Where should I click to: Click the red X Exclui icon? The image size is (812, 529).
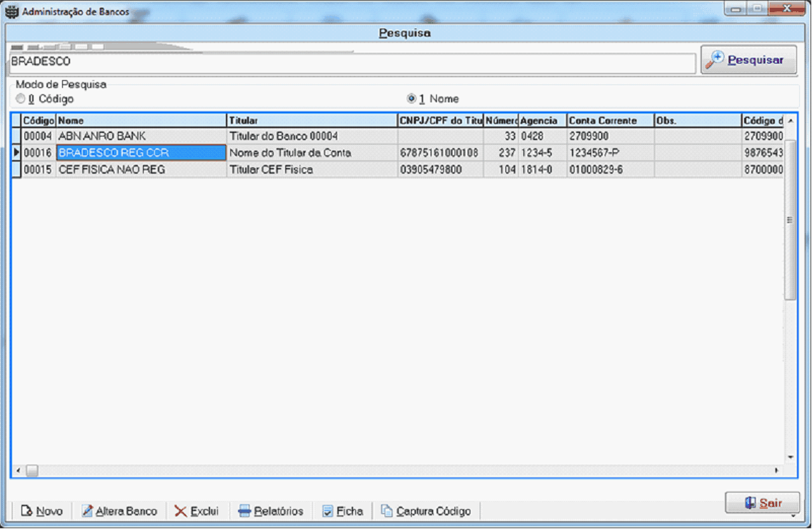coord(181,511)
